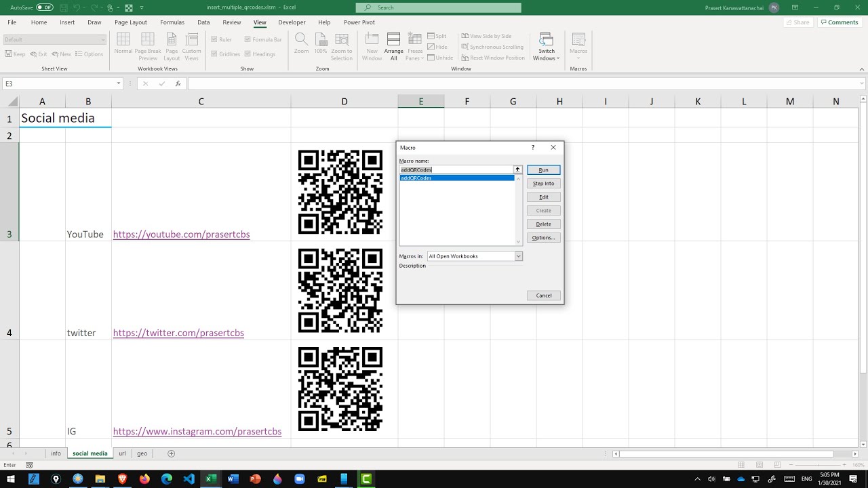Click Step Into in Macro dialog

click(544, 184)
